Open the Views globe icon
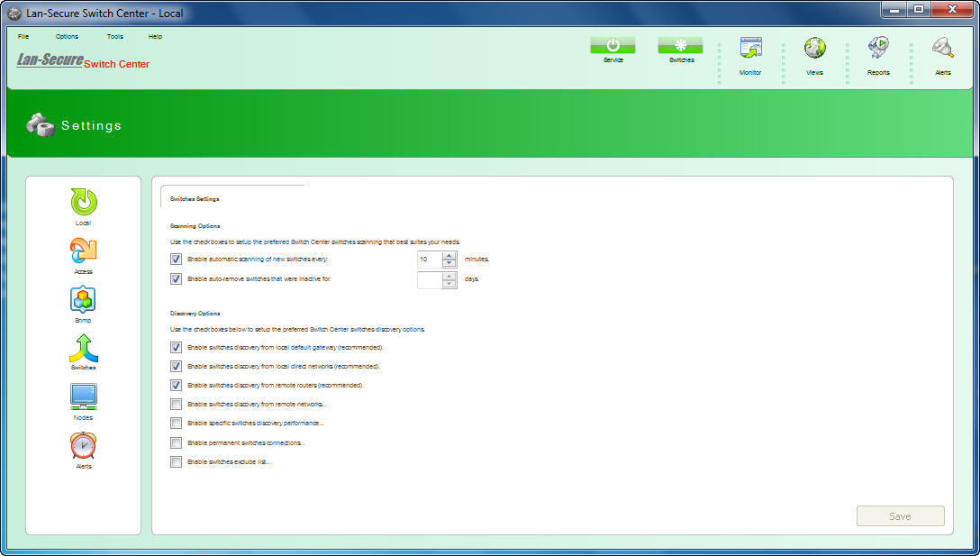Image resolution: width=980 pixels, height=556 pixels. (814, 48)
